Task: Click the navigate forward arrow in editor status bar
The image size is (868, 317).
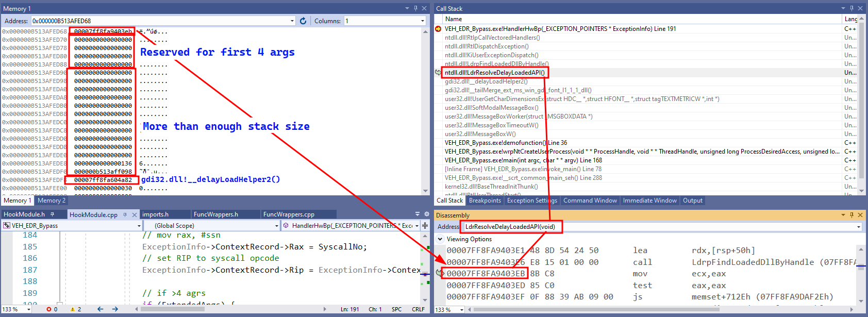Action: [x=115, y=309]
